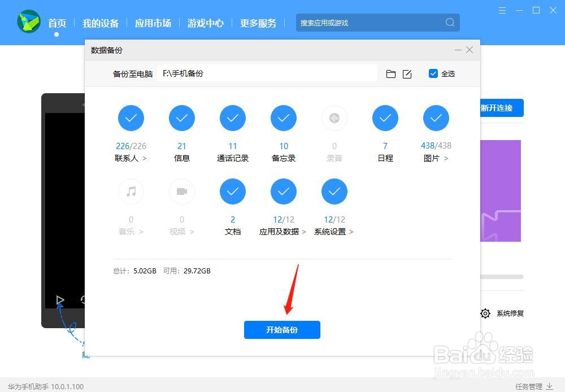Click the disabled 录音 recording icon
This screenshot has width=565, height=392.
tap(334, 118)
